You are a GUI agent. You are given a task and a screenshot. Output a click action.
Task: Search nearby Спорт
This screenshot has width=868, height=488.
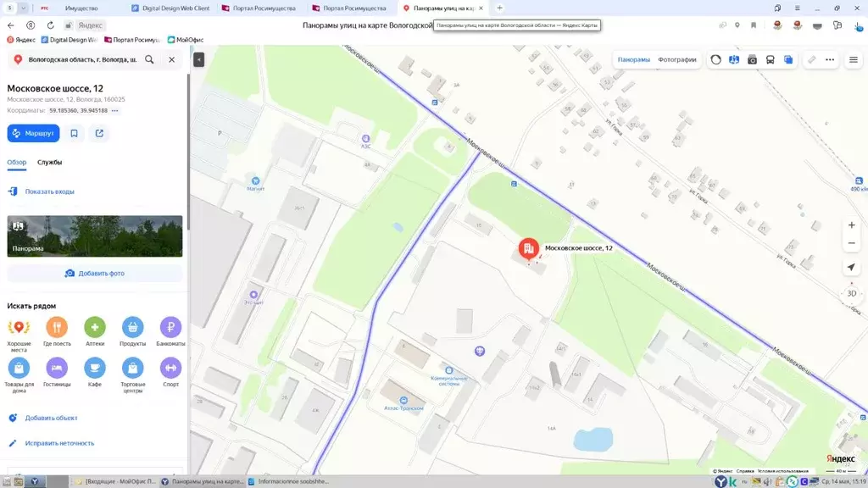coord(170,372)
